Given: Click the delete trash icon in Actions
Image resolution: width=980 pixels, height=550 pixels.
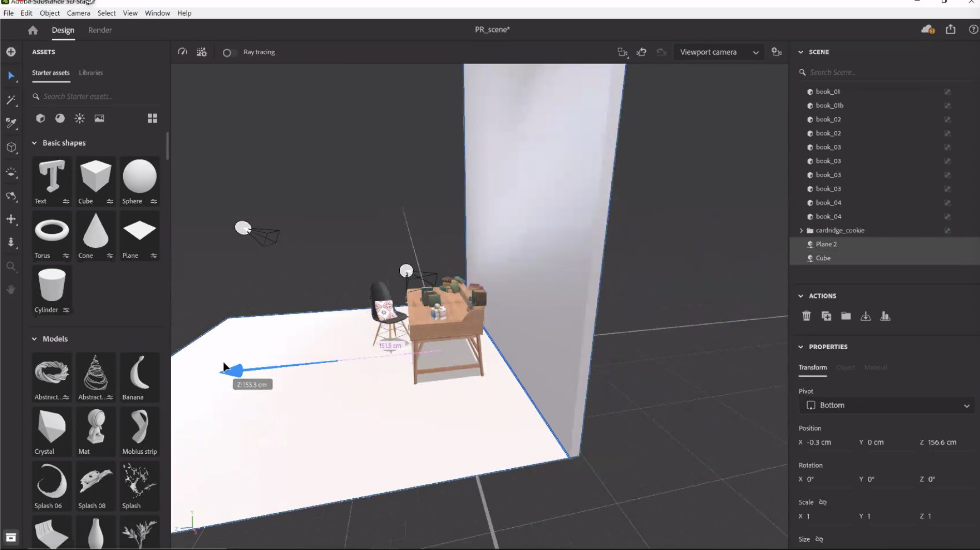Looking at the screenshot, I should click(806, 316).
